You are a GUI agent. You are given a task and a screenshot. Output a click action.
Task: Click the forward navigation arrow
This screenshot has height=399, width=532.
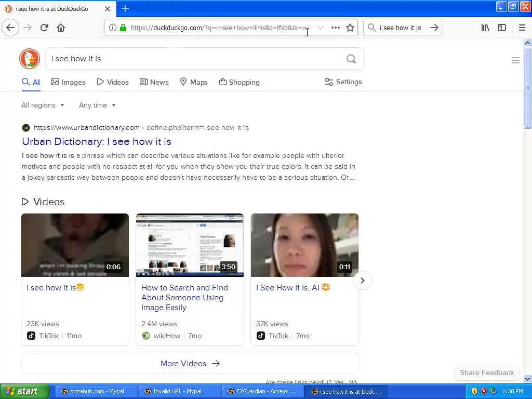pyautogui.click(x=28, y=28)
